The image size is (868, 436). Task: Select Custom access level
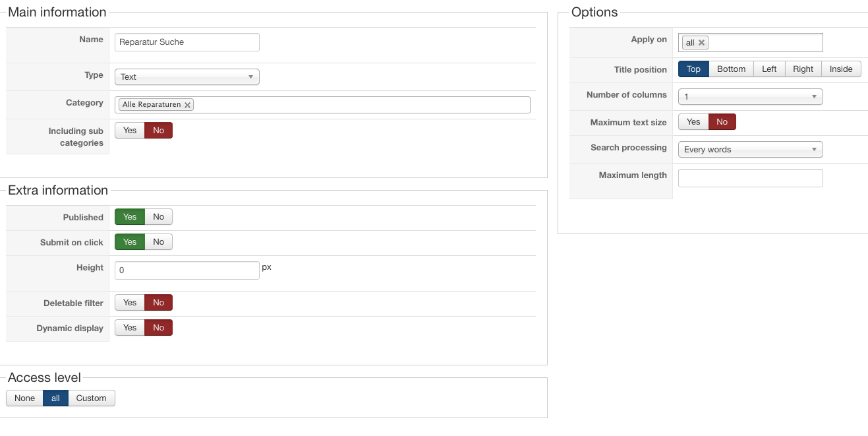coord(91,398)
